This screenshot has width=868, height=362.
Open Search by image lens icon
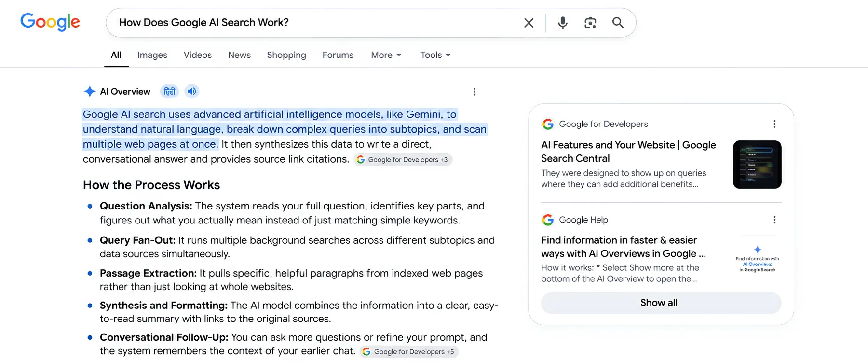[x=590, y=23]
